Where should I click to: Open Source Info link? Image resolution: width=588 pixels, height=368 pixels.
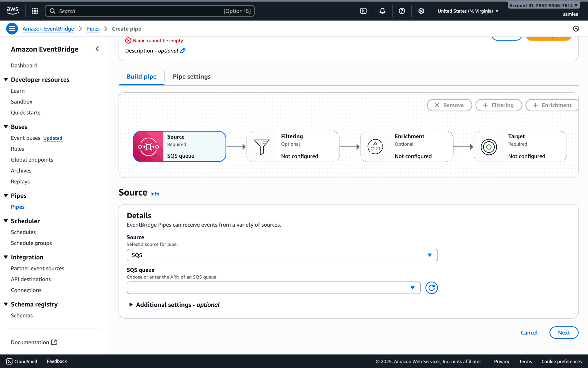155,194
